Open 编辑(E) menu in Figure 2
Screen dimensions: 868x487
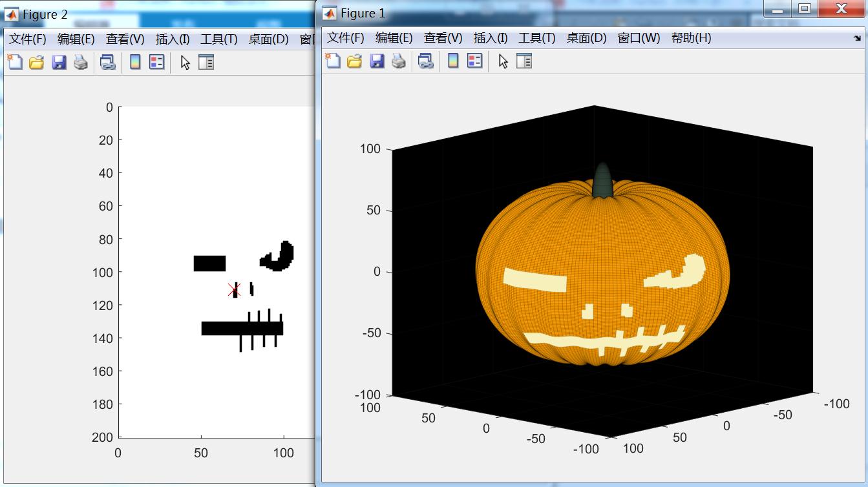coord(76,39)
